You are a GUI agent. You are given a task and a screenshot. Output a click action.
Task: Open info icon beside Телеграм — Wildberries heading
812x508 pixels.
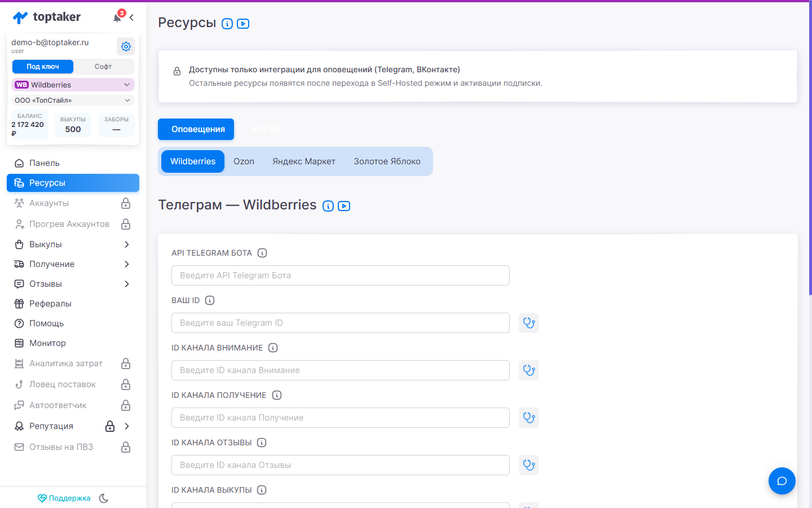pyautogui.click(x=328, y=206)
